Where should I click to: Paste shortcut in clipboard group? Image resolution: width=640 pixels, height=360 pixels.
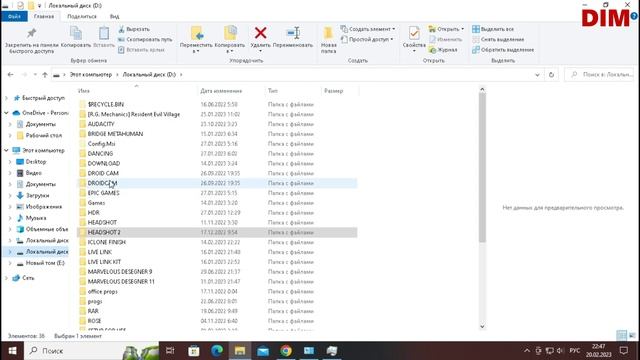click(141, 50)
